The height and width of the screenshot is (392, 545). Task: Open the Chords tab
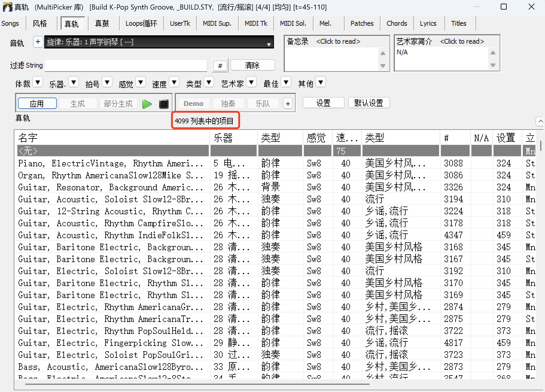[x=397, y=23]
